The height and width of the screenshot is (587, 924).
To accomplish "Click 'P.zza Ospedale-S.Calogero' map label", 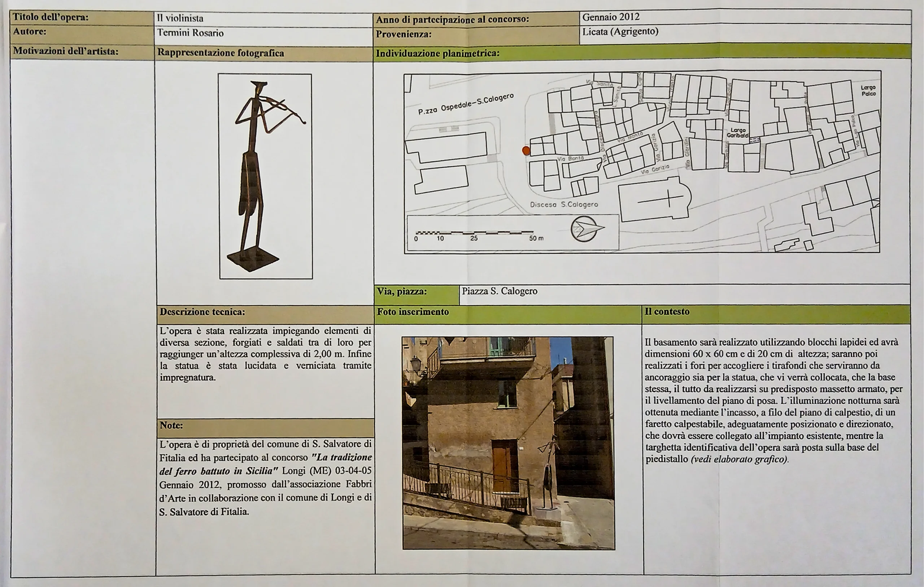I will 466,104.
